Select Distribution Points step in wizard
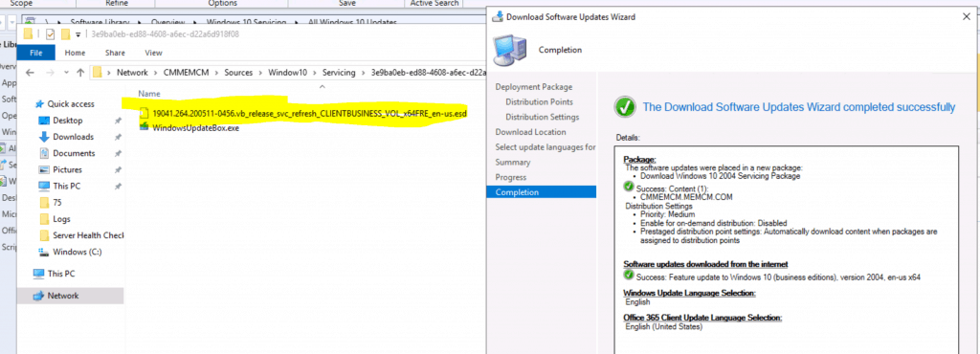Viewport: 980px width, 354px height. tap(539, 101)
